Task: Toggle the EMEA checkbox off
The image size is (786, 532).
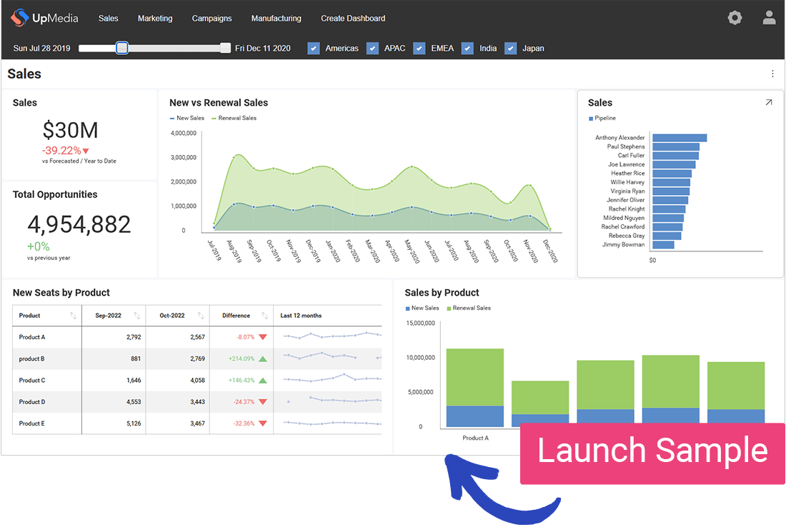Action: click(419, 48)
